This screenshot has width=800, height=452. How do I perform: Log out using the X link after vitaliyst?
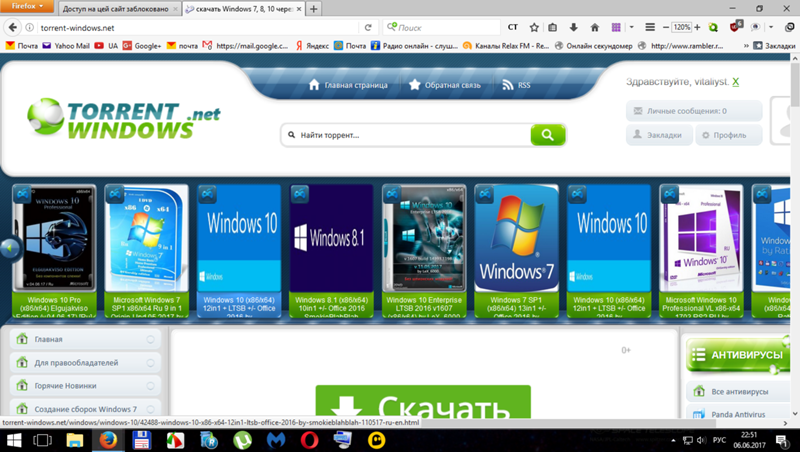735,82
